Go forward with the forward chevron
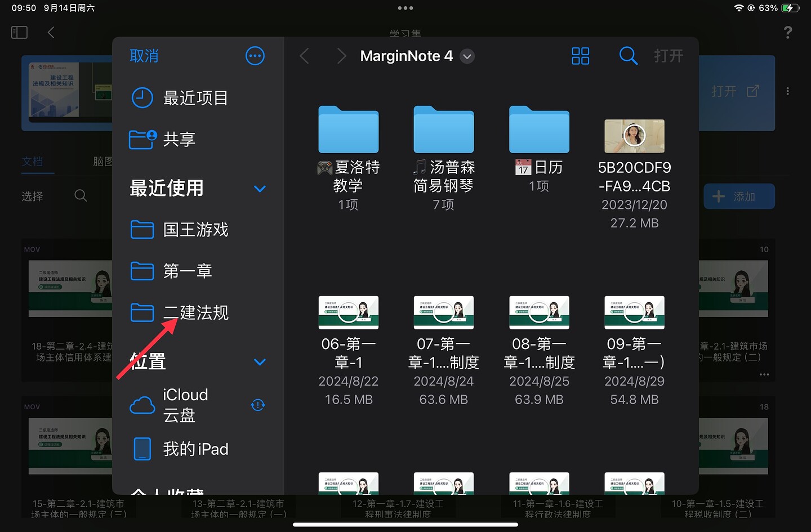This screenshot has width=811, height=532. 341,56
